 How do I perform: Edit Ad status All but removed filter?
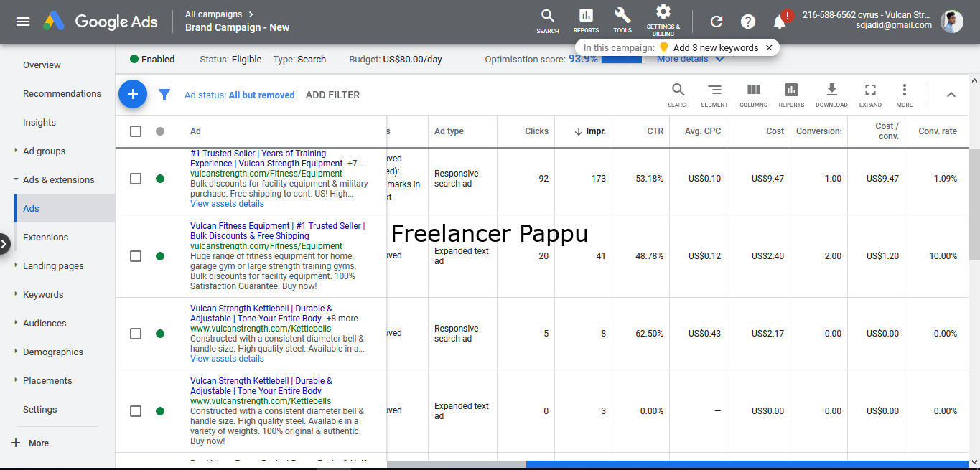point(239,95)
